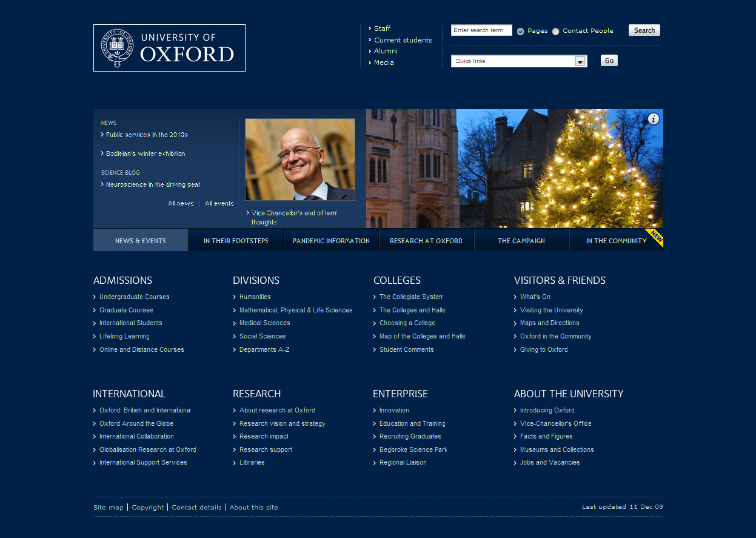This screenshot has height=538, width=756.
Task: Open Social Sciences link
Action: pos(263,337)
